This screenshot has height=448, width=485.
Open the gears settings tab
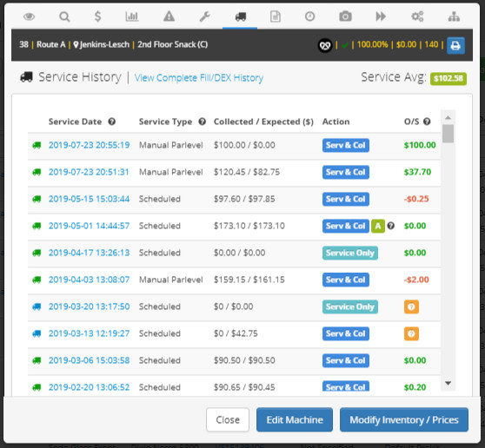tap(417, 16)
